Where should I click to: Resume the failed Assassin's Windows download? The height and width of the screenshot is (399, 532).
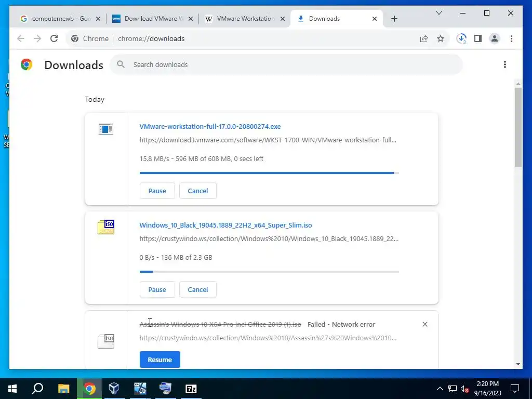click(160, 360)
